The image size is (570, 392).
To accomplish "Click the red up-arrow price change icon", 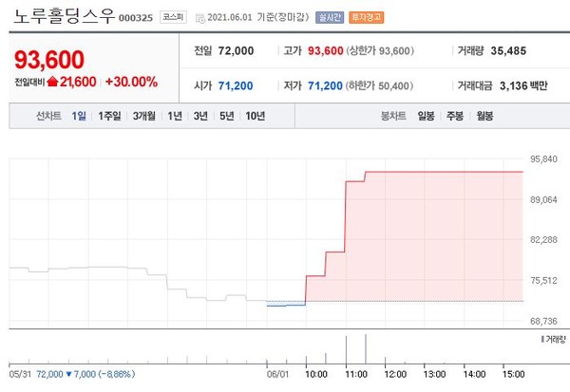I will point(52,83).
